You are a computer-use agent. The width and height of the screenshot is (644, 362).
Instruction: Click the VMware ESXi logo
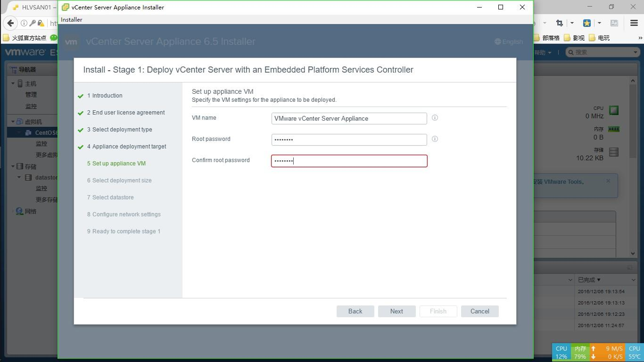pyautogui.click(x=31, y=52)
